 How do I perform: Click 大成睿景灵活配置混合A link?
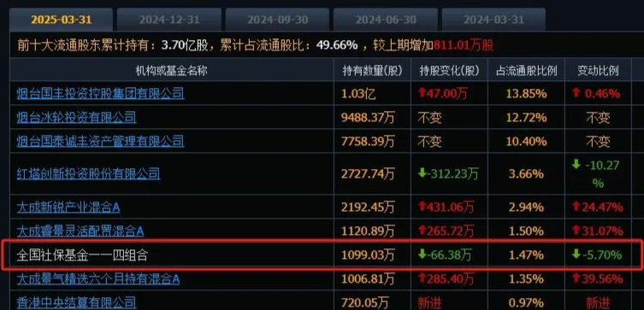pyautogui.click(x=80, y=231)
